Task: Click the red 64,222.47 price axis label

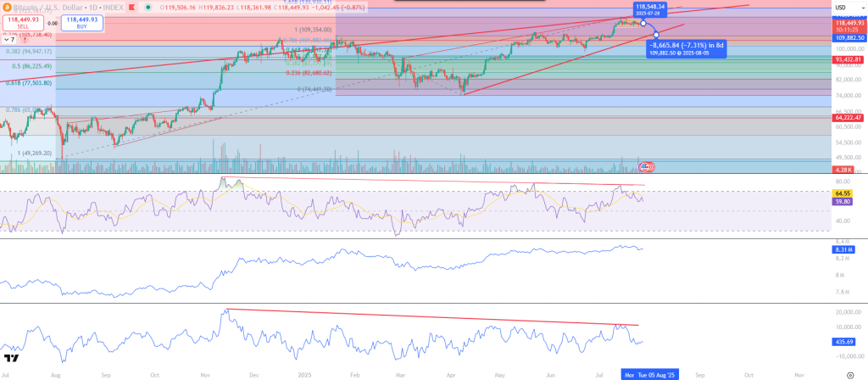Action: pos(847,117)
